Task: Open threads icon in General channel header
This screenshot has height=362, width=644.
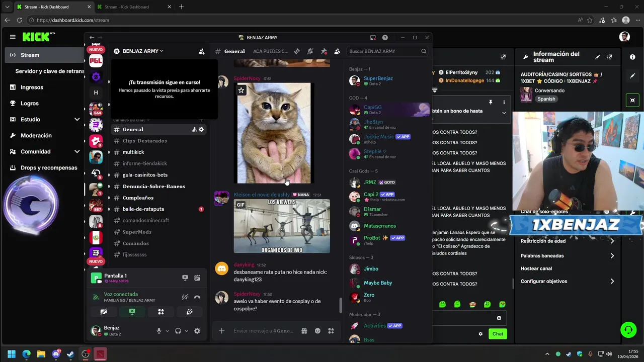Action: pyautogui.click(x=297, y=51)
